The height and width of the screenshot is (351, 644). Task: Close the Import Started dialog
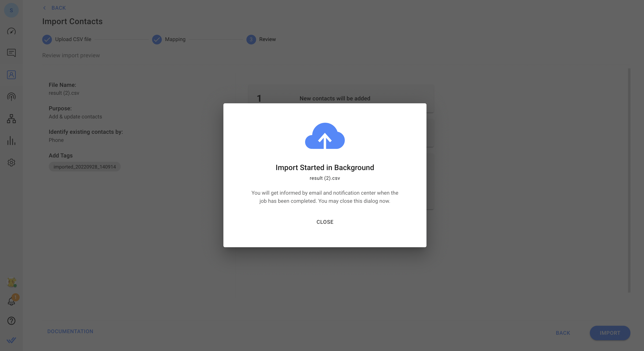click(325, 222)
